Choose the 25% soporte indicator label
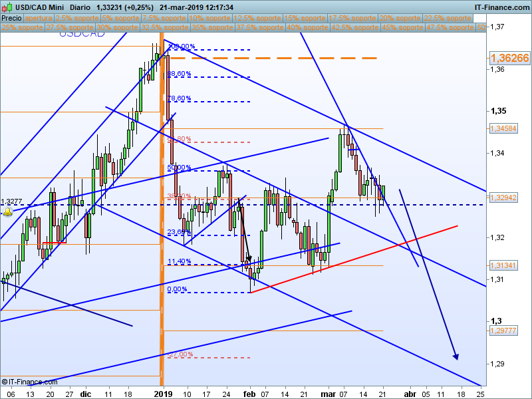532x399 pixels. [x=23, y=27]
